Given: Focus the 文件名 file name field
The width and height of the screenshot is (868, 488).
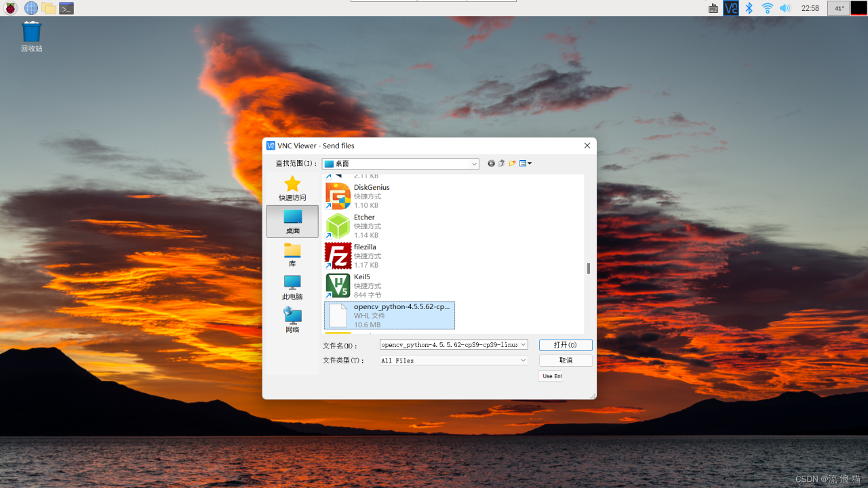Looking at the screenshot, I should (449, 345).
